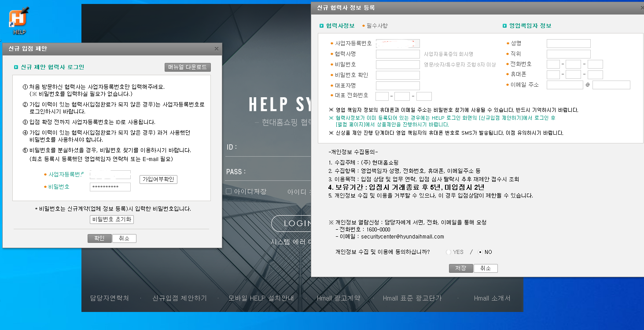
Task: Click the 매뉴얼 다운로드 button
Action: click(188, 67)
